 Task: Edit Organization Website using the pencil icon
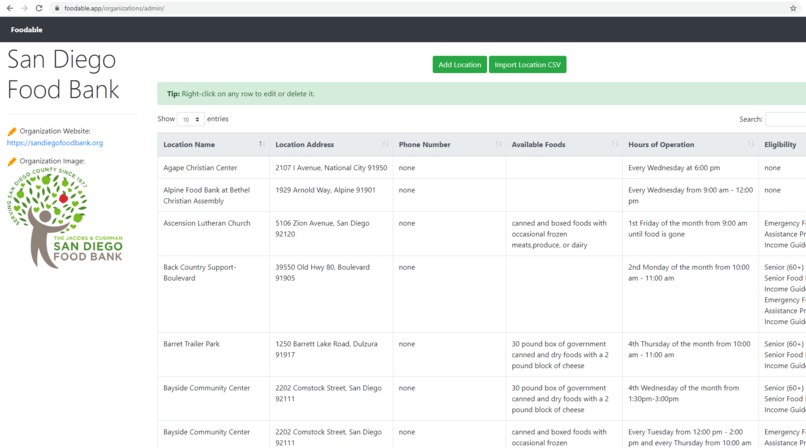click(12, 132)
